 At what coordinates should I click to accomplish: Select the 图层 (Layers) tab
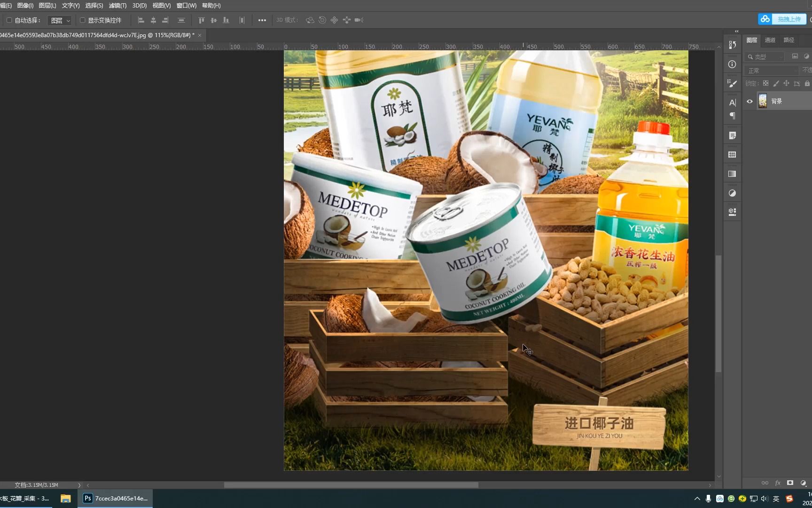pyautogui.click(x=752, y=40)
